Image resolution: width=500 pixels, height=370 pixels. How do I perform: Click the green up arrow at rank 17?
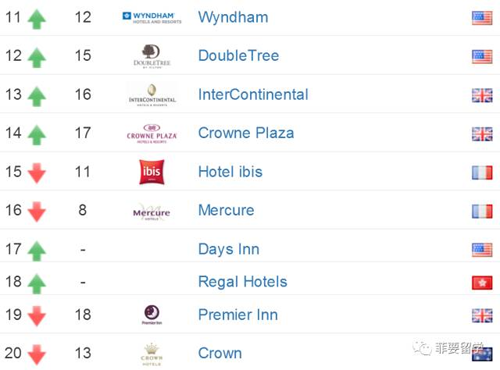click(37, 251)
